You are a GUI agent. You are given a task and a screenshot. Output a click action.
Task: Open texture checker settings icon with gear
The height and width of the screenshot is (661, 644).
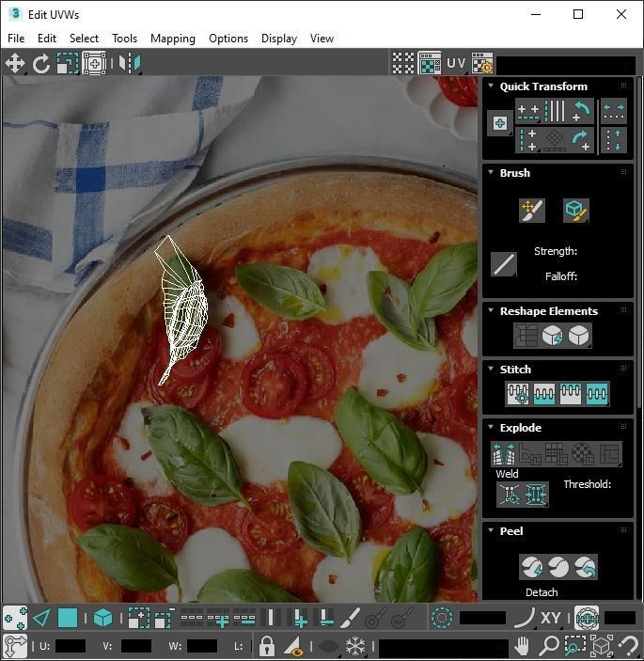pyautogui.click(x=482, y=63)
